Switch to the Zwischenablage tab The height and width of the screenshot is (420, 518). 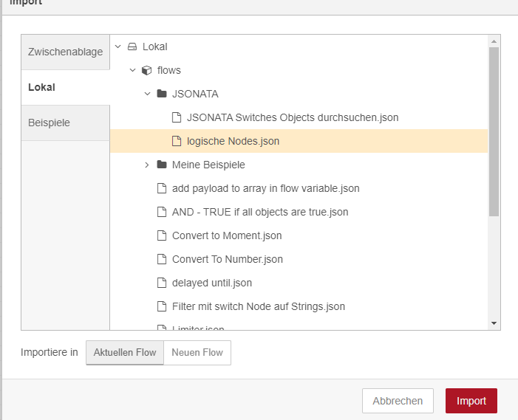pyautogui.click(x=66, y=52)
